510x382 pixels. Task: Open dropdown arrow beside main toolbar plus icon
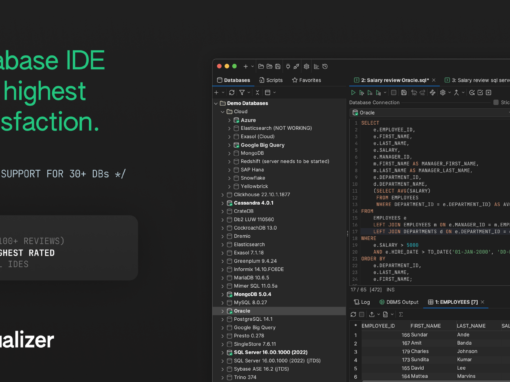pyautogui.click(x=252, y=67)
